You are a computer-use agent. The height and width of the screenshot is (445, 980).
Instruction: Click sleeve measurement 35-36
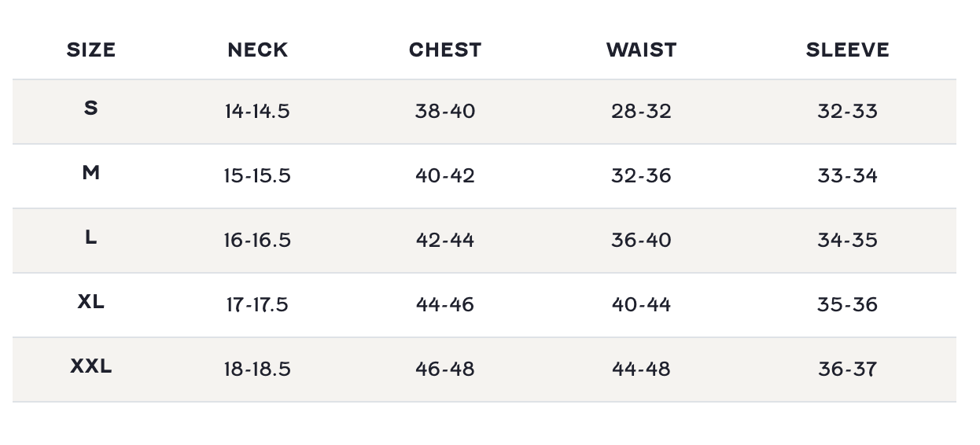(847, 305)
